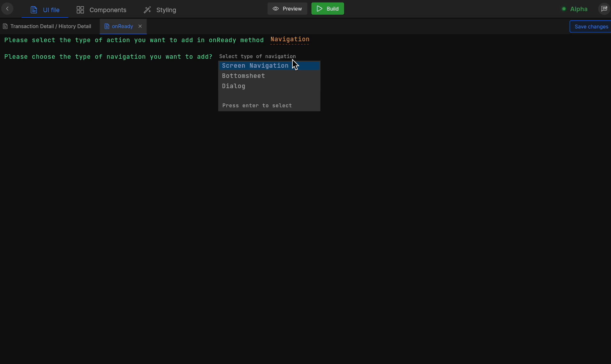
Task: Open the feedback chat icon
Action: (604, 9)
